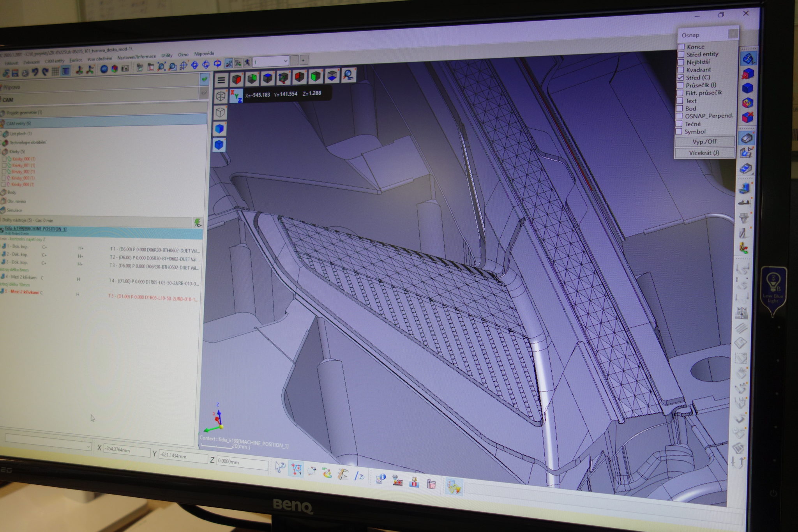Viewport: 798px width, 532px height.
Task: Click the Vícekrát (J) button
Action: [x=704, y=153]
